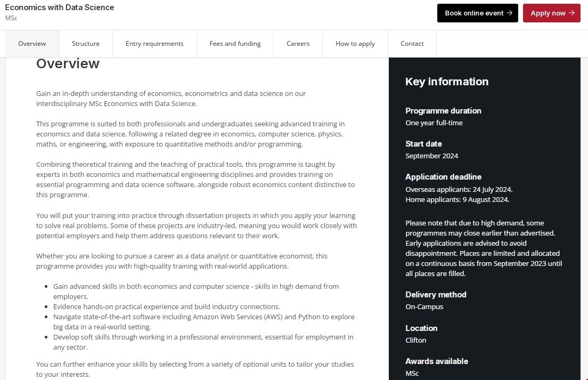This screenshot has width=588, height=380.
Task: View the How to apply tab
Action: tap(355, 44)
